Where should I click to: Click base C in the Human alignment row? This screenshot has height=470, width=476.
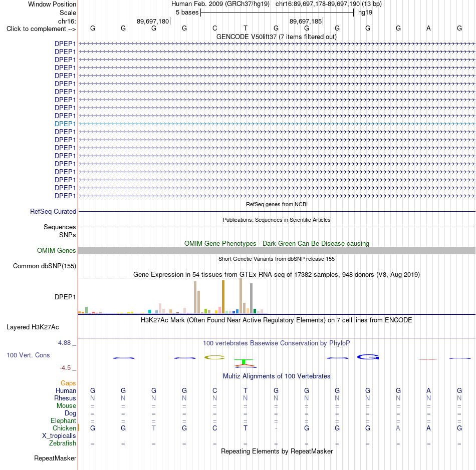[x=214, y=390]
